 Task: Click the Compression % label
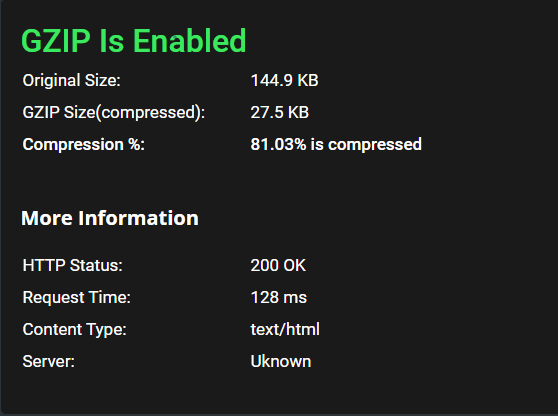tap(84, 144)
